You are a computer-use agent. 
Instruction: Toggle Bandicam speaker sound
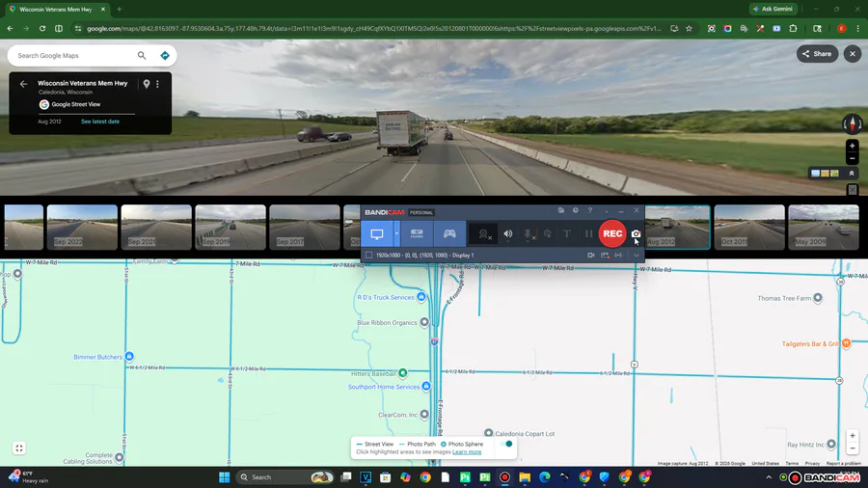click(507, 234)
